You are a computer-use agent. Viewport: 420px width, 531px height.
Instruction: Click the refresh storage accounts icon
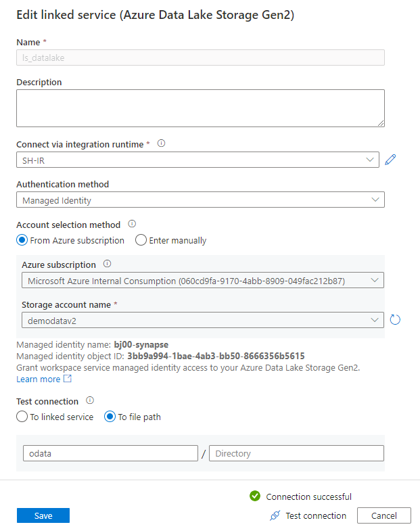395,319
